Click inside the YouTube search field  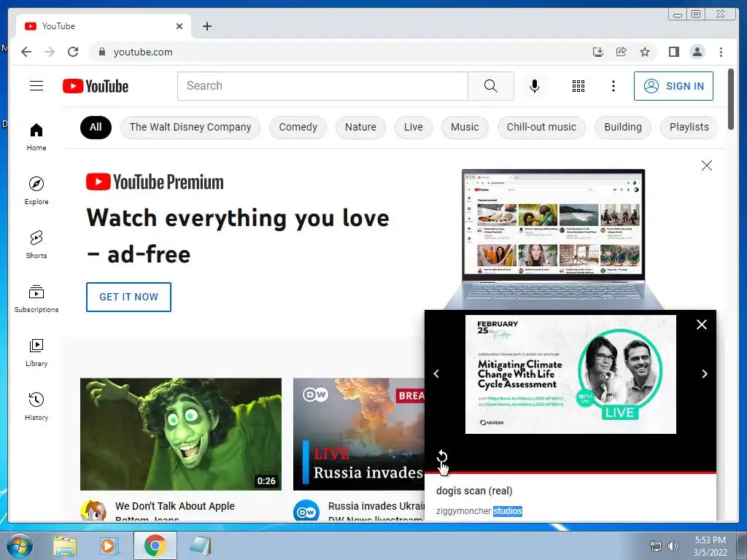click(x=322, y=86)
